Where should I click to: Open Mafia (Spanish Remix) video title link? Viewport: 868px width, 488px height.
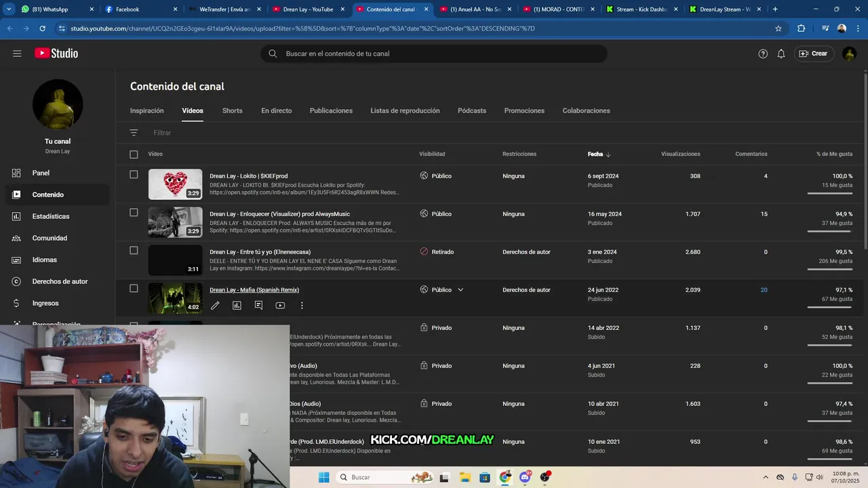pos(254,290)
